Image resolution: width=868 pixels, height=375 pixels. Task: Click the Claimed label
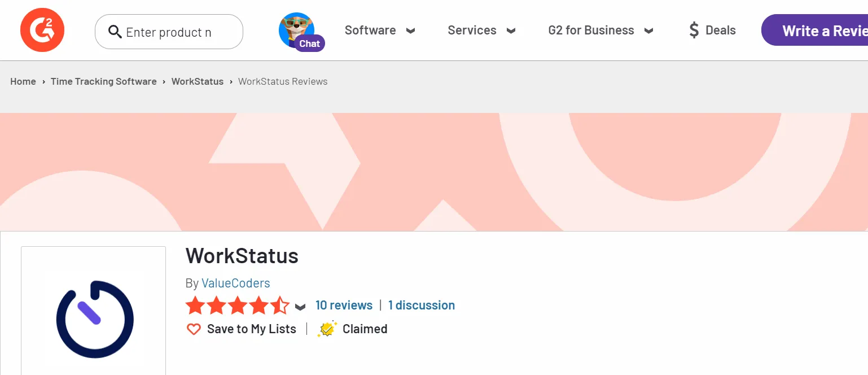coord(365,329)
